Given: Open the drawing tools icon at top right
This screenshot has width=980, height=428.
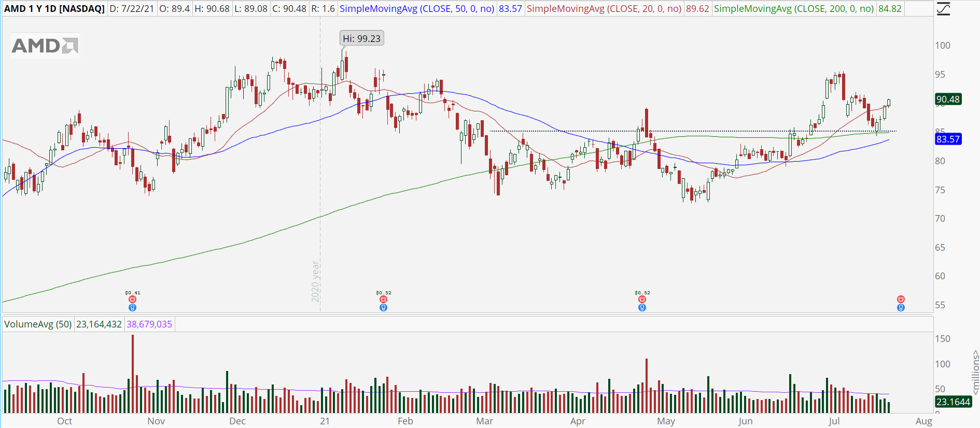Looking at the screenshot, I should pyautogui.click(x=943, y=9).
